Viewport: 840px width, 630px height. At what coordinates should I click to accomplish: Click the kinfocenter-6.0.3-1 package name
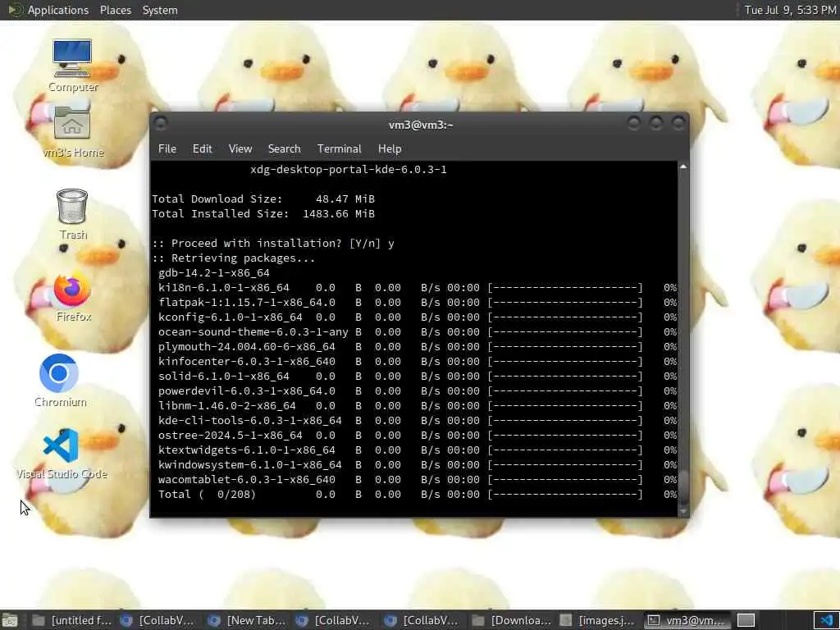coord(243,362)
